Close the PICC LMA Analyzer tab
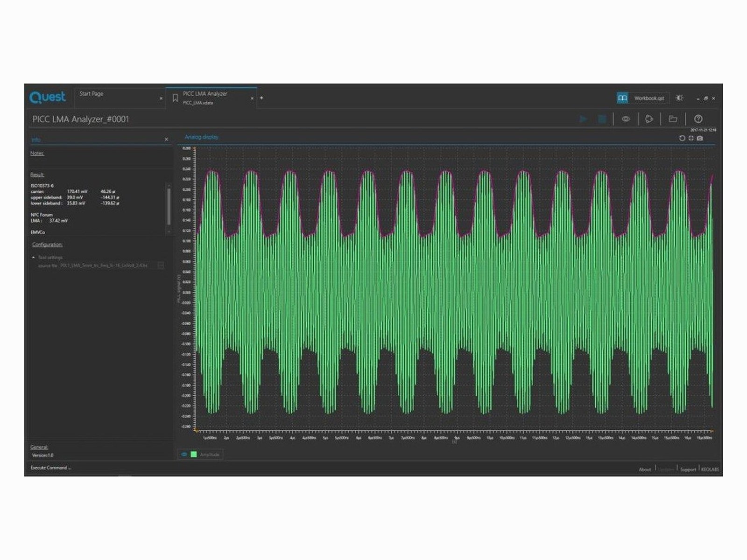The width and height of the screenshot is (747, 560). click(x=252, y=98)
